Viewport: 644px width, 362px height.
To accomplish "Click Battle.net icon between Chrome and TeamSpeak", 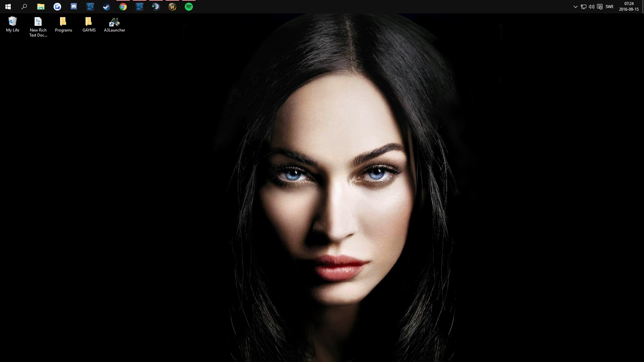I will coord(140,7).
